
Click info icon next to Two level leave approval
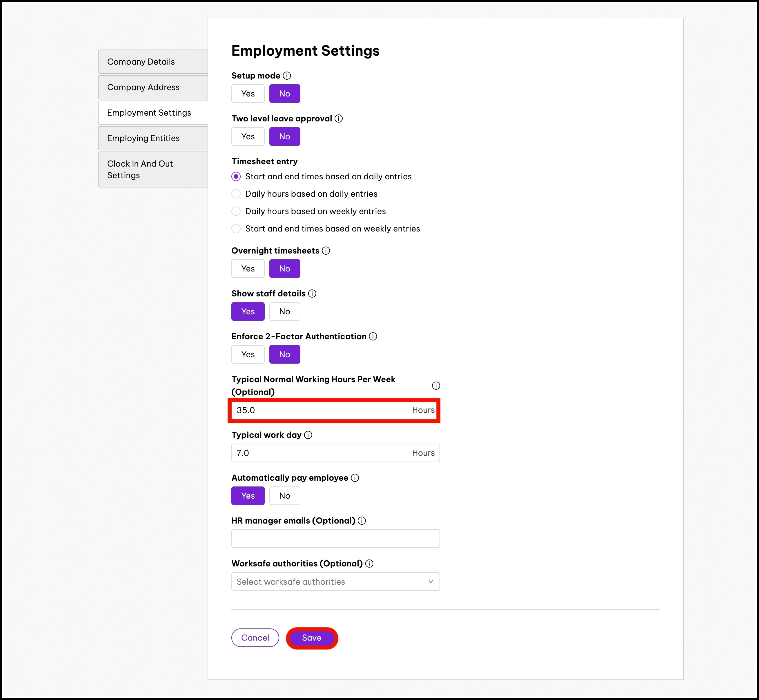click(339, 119)
